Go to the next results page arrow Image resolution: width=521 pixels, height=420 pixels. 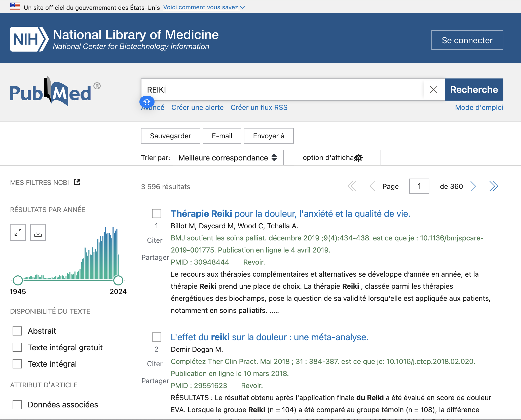coord(473,186)
